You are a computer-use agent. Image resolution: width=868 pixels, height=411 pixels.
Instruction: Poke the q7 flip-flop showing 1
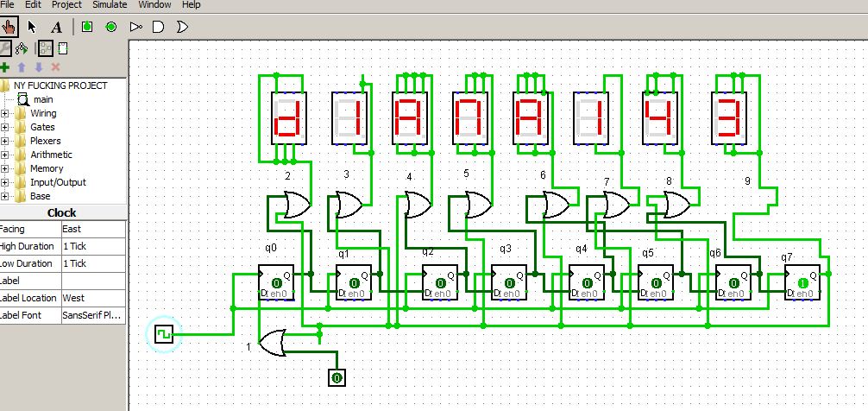point(802,282)
